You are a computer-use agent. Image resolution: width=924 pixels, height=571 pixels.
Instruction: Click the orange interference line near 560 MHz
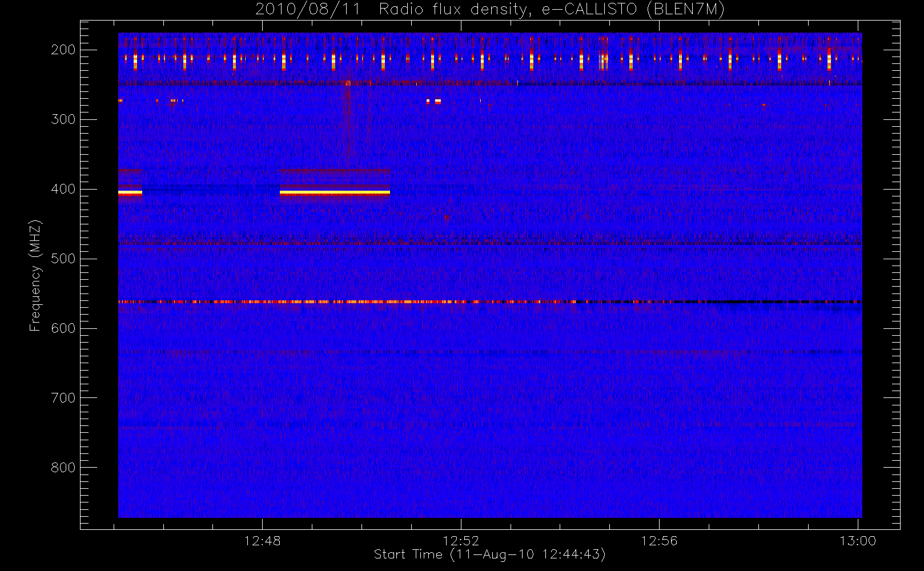click(490, 301)
